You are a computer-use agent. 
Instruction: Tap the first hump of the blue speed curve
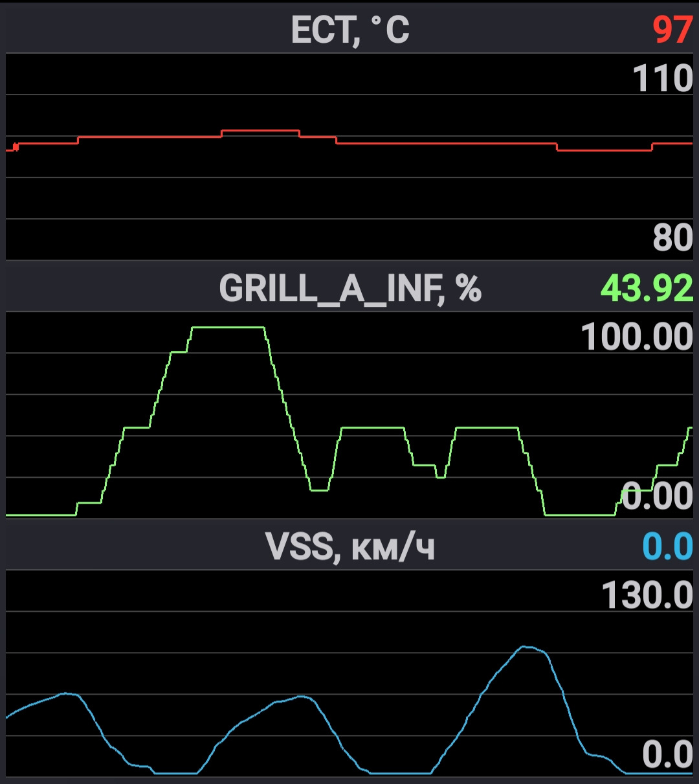(67, 693)
